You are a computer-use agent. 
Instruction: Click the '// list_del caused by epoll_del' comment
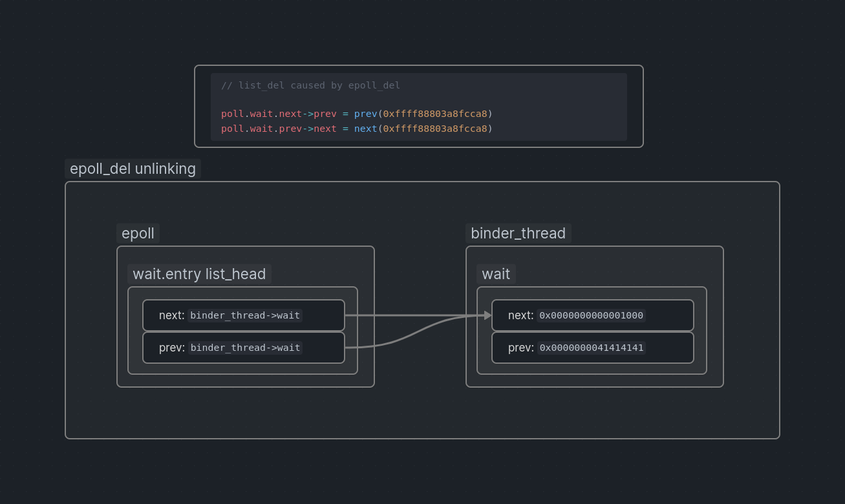pyautogui.click(x=310, y=85)
